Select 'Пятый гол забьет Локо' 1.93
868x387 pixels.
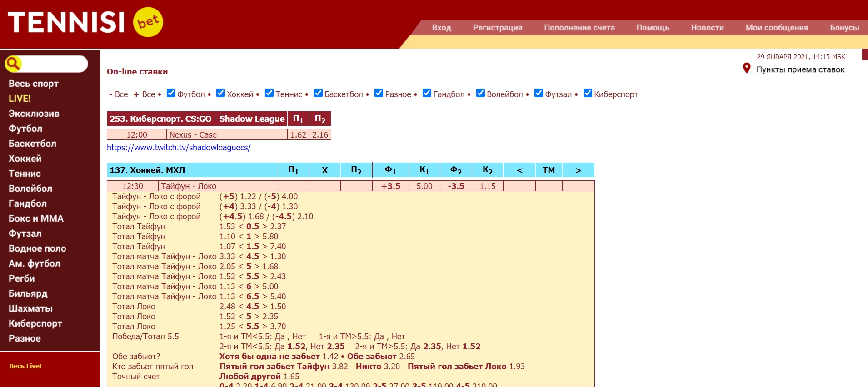[x=517, y=367]
